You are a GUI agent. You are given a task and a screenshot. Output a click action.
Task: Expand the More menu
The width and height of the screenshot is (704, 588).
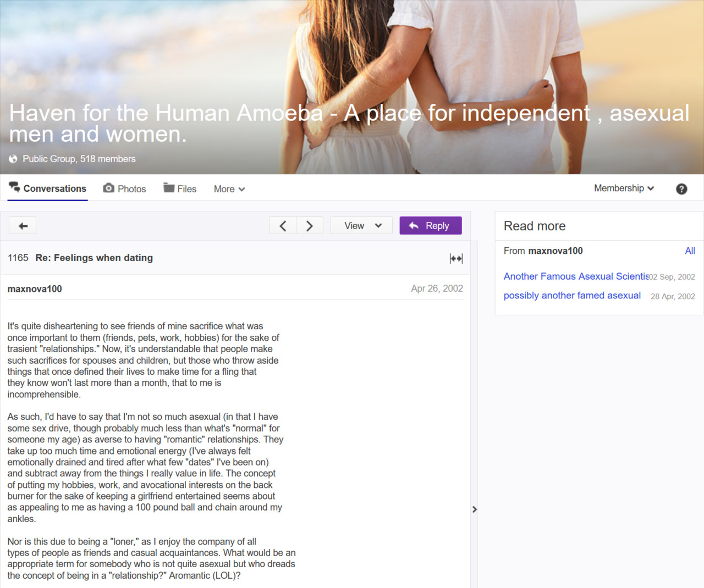pyautogui.click(x=229, y=189)
